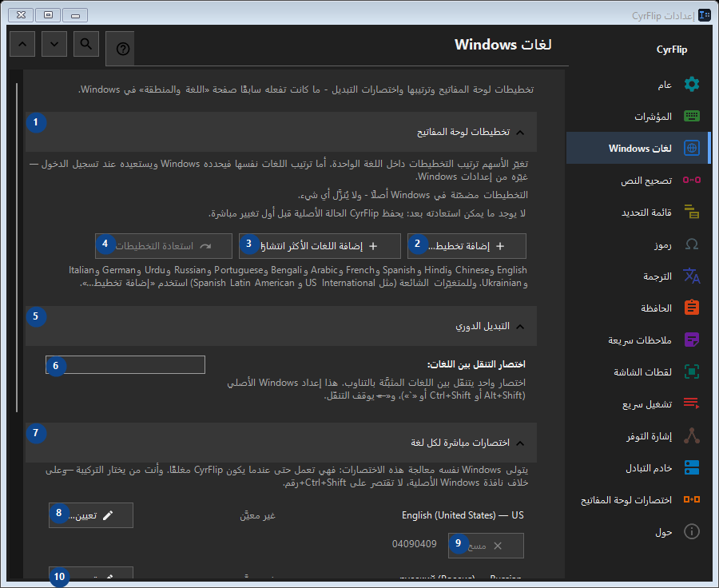This screenshot has width=719, height=588.
Task: Open the عام general settings gear icon
Action: coord(692,85)
